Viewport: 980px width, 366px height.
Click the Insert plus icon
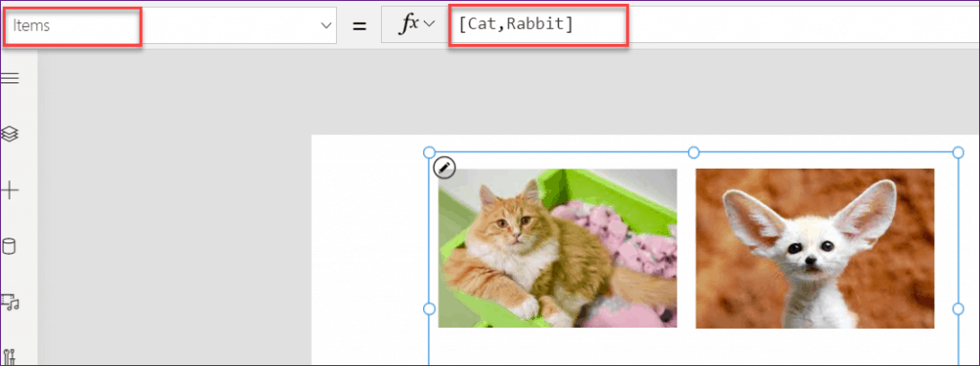pyautogui.click(x=10, y=191)
